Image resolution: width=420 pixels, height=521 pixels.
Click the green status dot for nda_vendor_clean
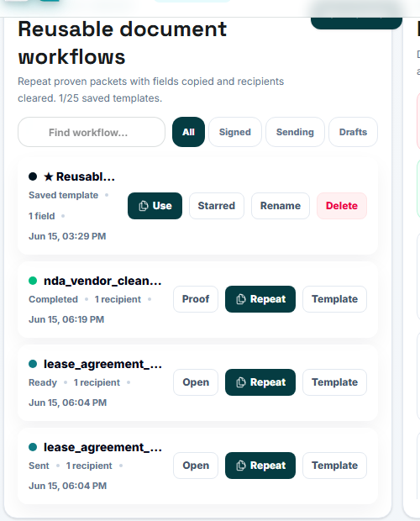pos(33,281)
